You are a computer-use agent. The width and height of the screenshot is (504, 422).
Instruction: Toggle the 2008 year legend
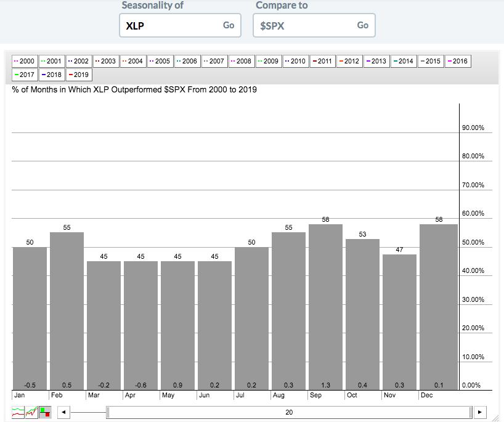click(x=242, y=61)
